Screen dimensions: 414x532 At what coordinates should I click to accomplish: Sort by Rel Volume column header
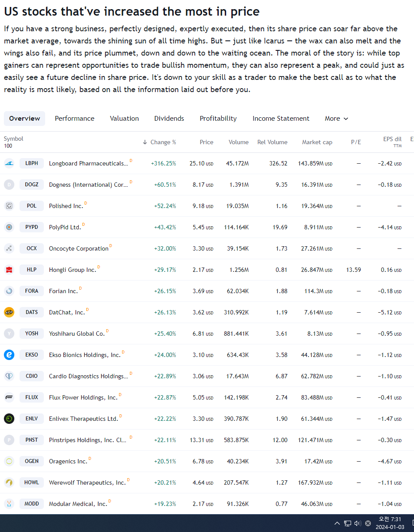pyautogui.click(x=272, y=142)
